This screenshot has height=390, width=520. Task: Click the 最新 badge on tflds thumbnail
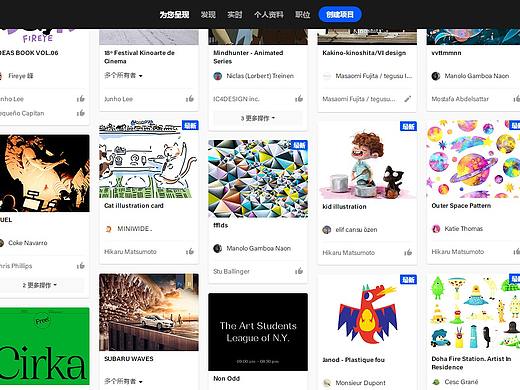point(299,145)
